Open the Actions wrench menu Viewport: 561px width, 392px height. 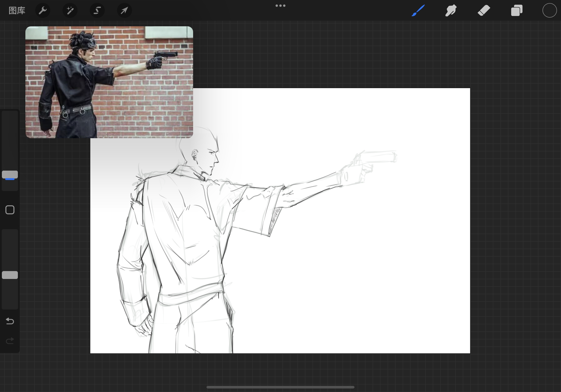[x=43, y=11]
